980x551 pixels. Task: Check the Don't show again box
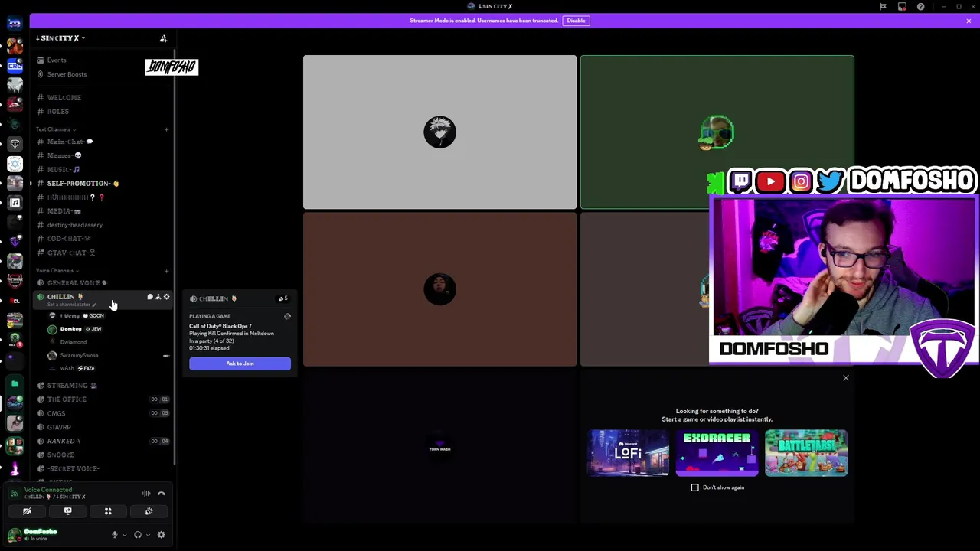click(x=695, y=487)
